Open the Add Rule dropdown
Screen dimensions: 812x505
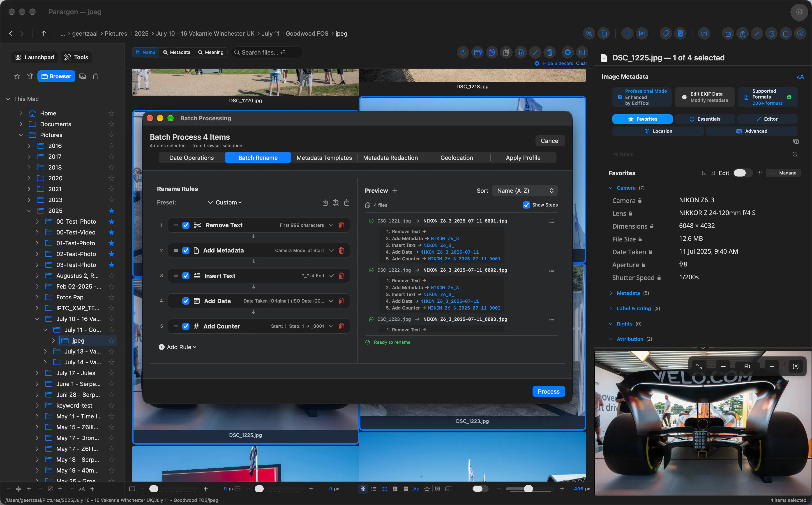178,347
